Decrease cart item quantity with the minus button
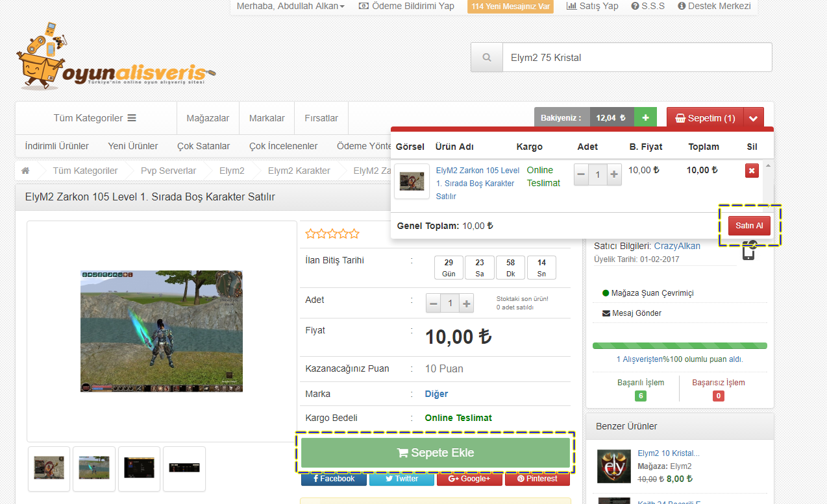Image resolution: width=827 pixels, height=504 pixels. coord(581,174)
